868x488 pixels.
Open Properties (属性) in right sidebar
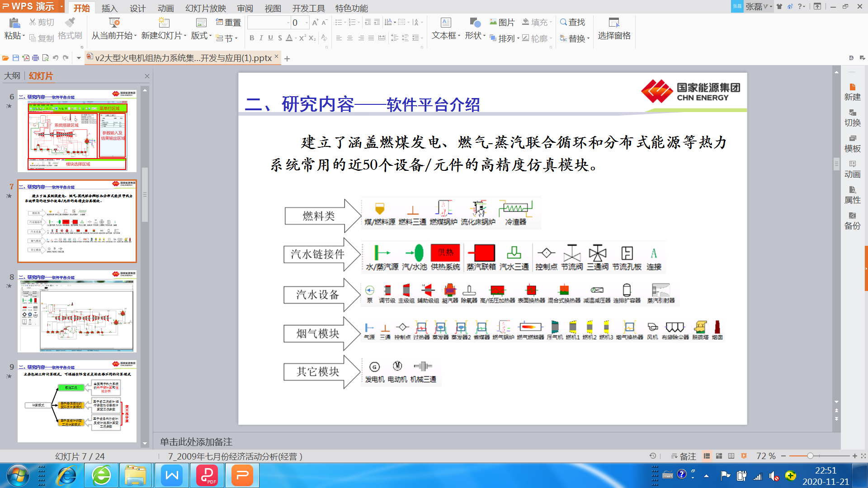pyautogui.click(x=852, y=195)
